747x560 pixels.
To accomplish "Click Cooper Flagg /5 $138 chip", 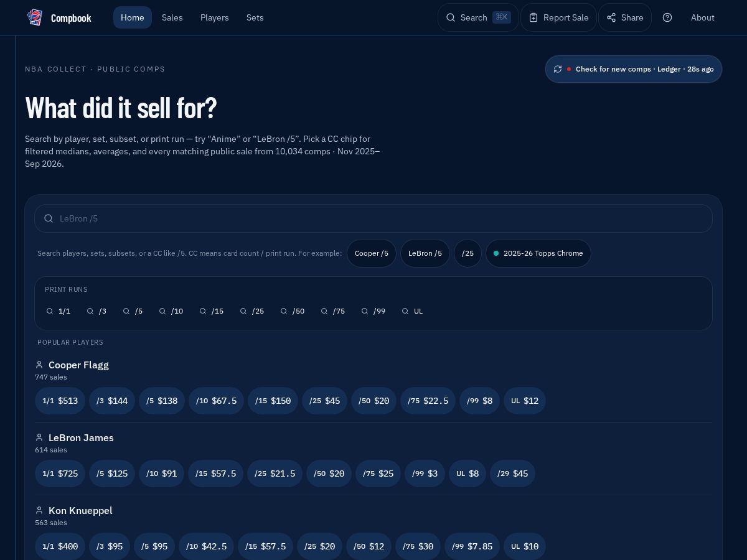I will click(162, 401).
